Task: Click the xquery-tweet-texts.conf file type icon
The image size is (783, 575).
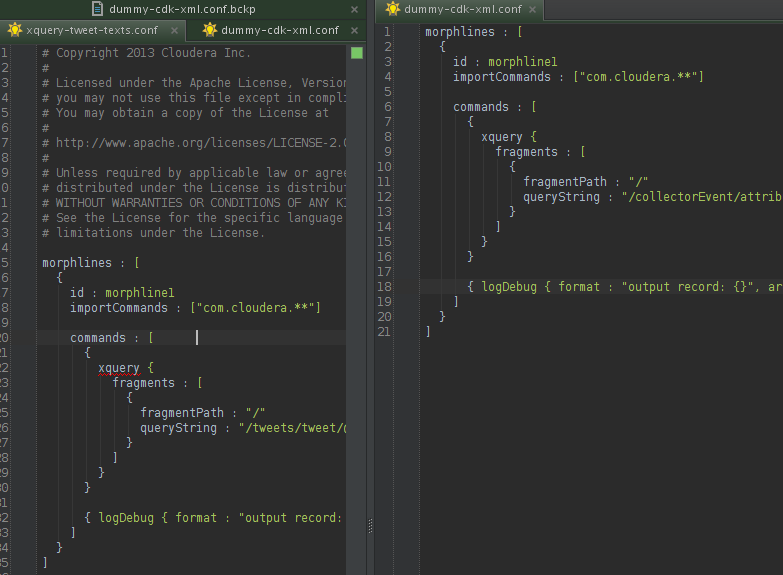Action: (14, 30)
